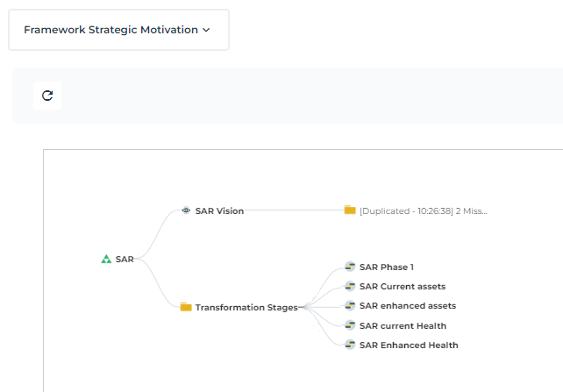Select the SAR Vision node label

click(219, 210)
